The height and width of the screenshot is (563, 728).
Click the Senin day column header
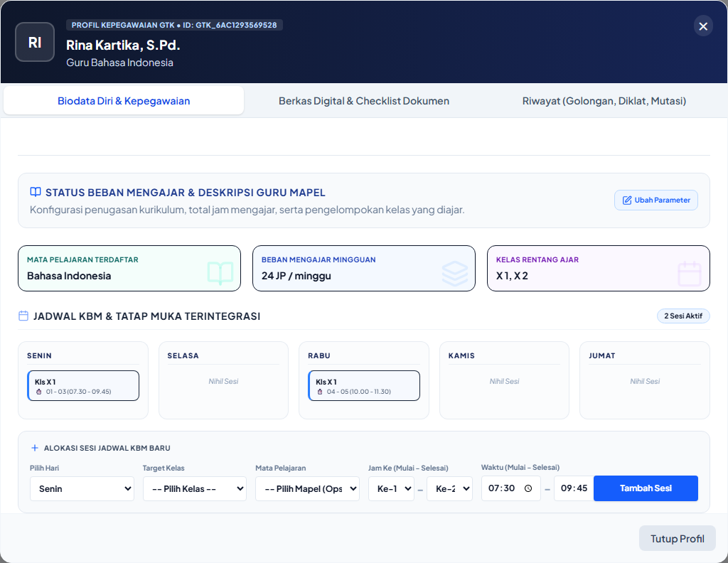point(40,355)
